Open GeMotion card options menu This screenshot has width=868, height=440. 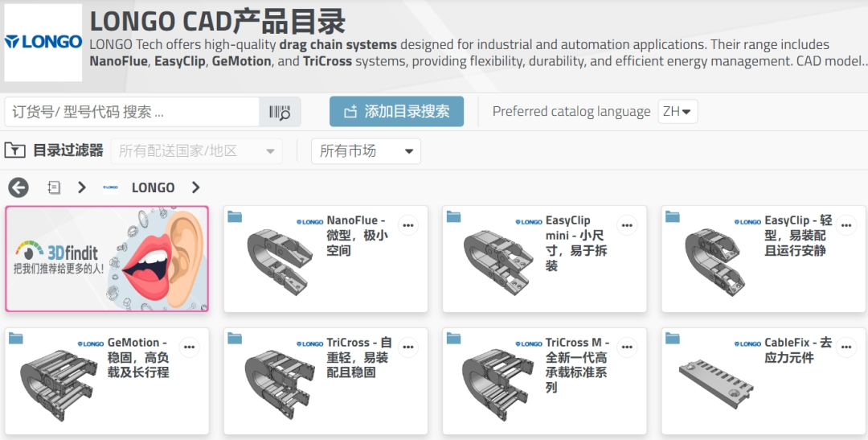pyautogui.click(x=190, y=347)
